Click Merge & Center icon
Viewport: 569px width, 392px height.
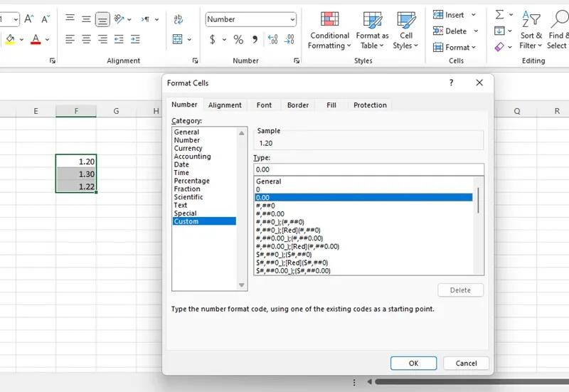(177, 39)
